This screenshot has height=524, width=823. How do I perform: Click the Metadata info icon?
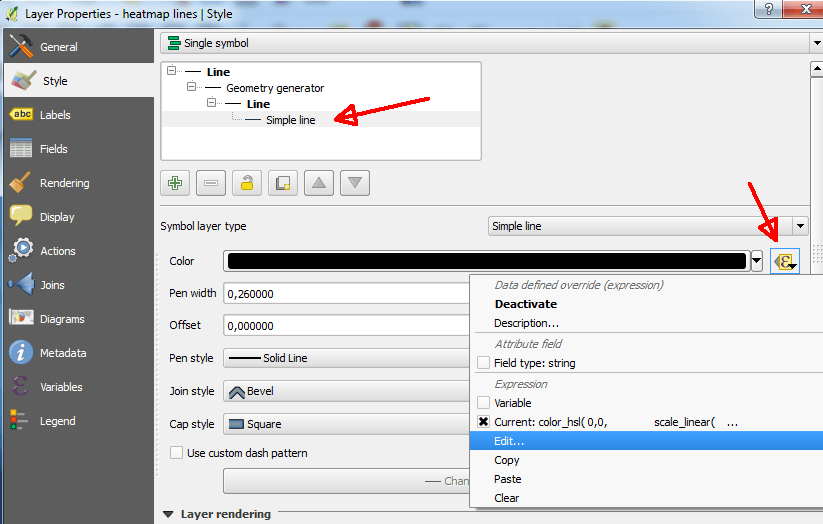tap(21, 352)
